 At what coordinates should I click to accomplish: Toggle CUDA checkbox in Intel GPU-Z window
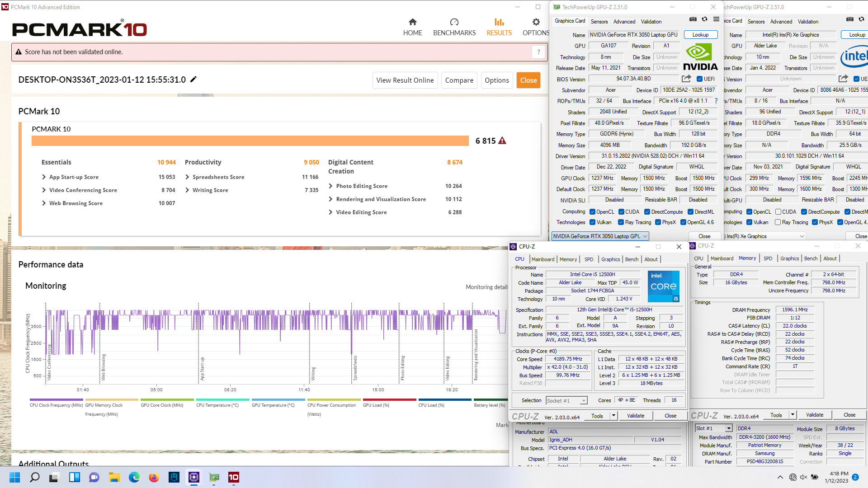778,212
